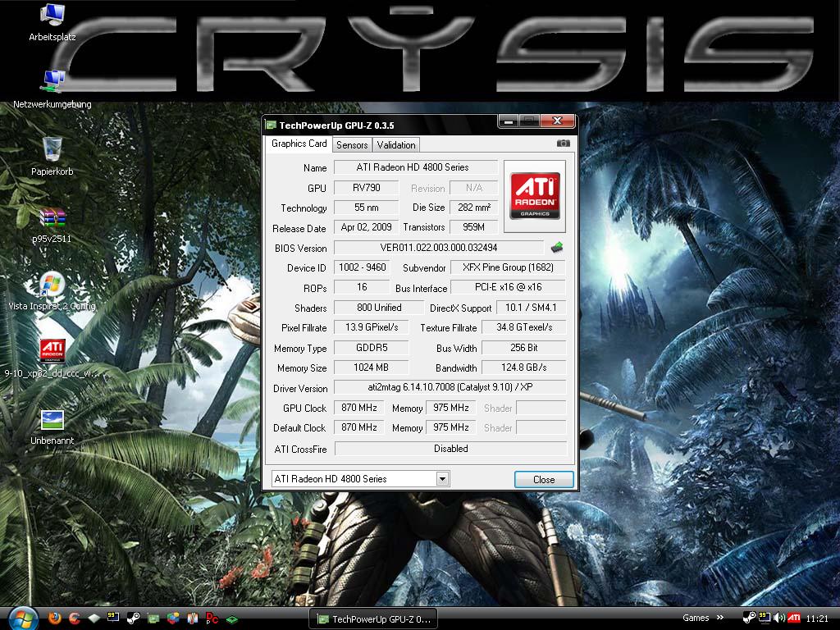Open the Windows Start orb

tap(22, 619)
